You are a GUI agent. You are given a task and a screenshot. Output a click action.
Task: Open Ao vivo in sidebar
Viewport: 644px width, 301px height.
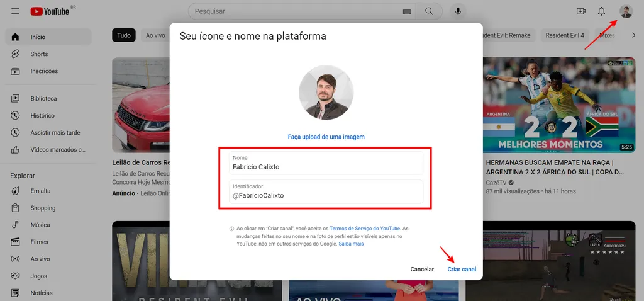[x=48, y=259]
